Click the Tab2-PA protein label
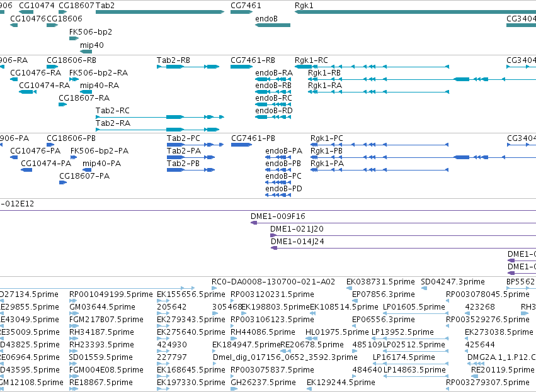 click(184, 151)
